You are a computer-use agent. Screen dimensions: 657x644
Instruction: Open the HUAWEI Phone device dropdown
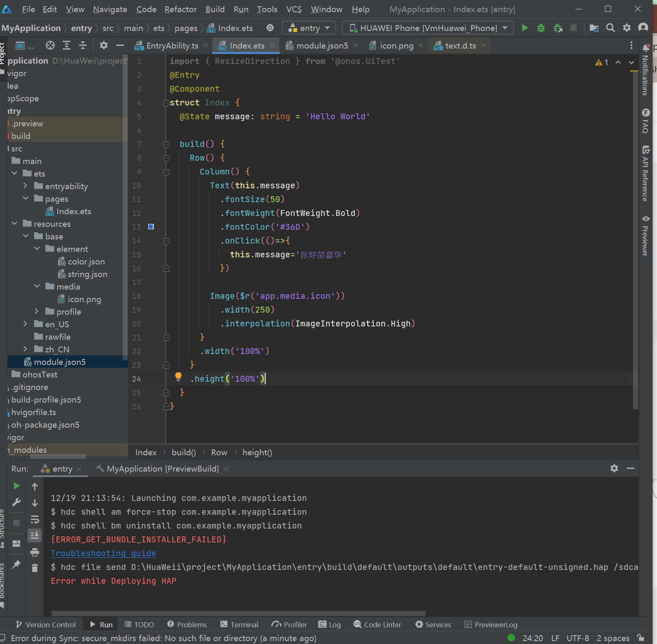[x=428, y=28]
